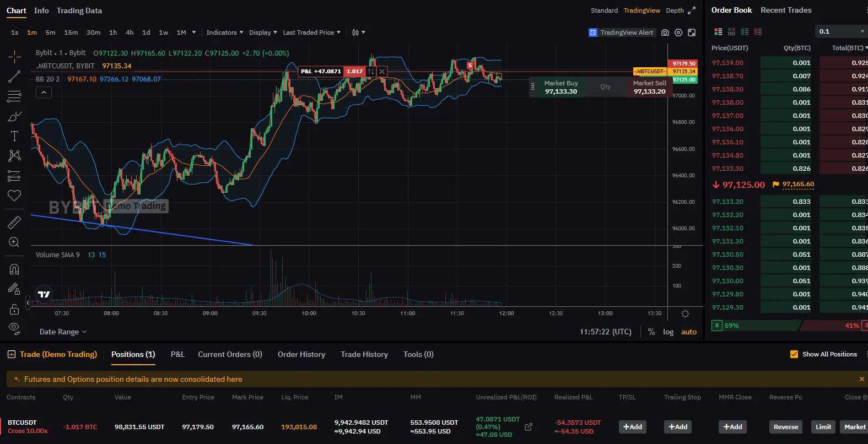Screen dimensions: 868x444
Task: Open chart settings hexagon icon
Action: coord(678,33)
